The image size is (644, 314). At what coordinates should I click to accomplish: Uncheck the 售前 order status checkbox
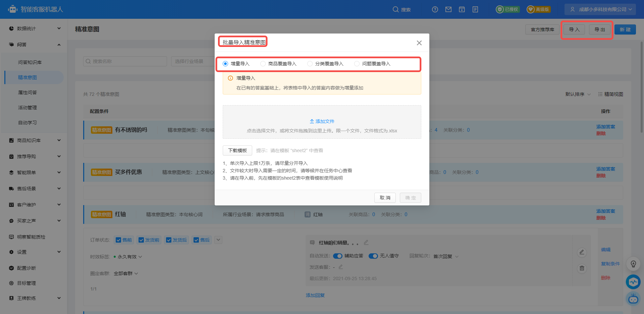coord(118,240)
